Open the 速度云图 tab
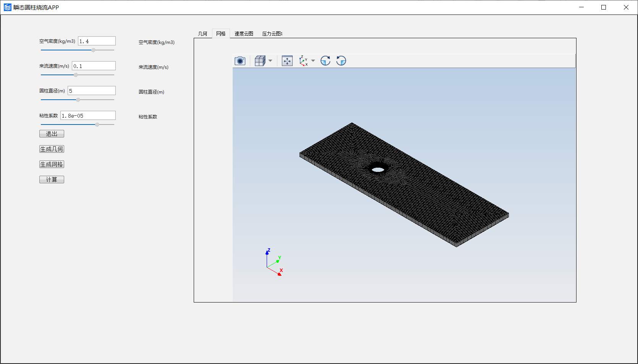 pos(244,34)
